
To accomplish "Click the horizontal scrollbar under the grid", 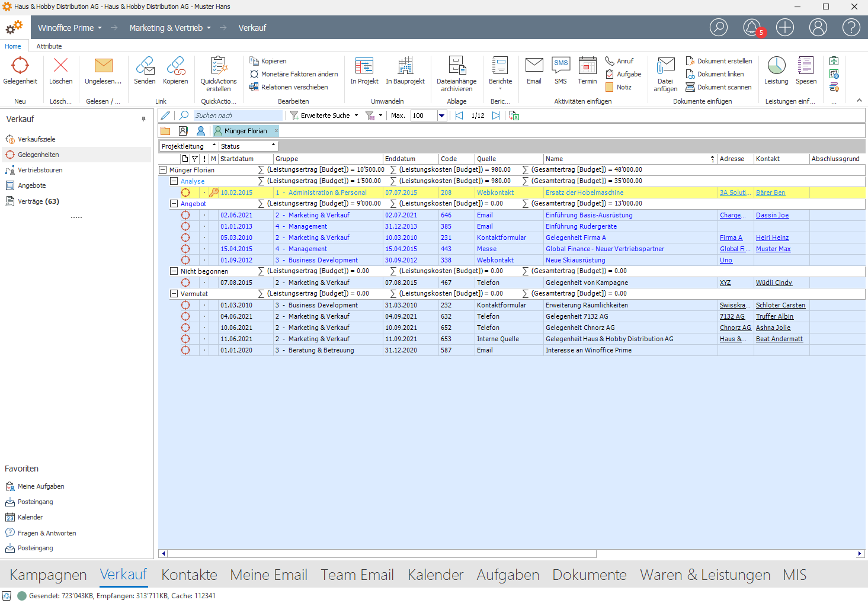I will coord(382,554).
